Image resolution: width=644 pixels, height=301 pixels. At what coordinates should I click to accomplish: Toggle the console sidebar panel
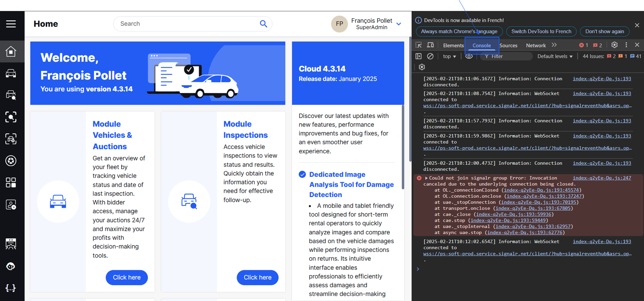point(419,56)
